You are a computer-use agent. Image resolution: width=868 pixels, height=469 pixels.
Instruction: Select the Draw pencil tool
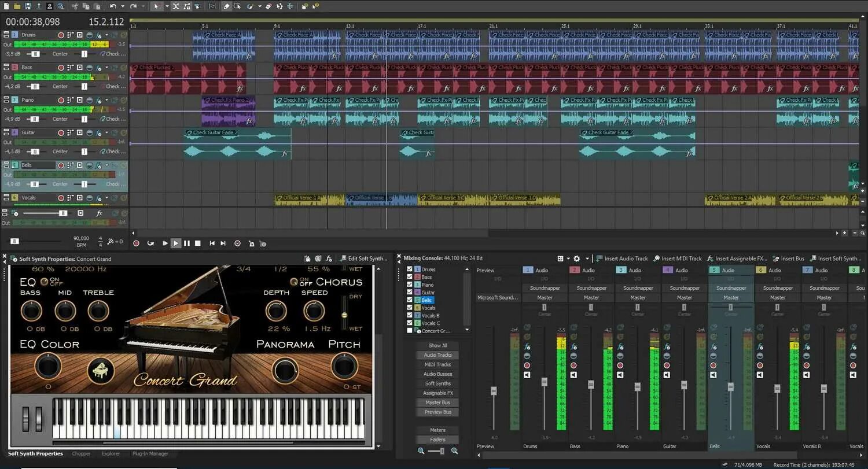tap(226, 6)
